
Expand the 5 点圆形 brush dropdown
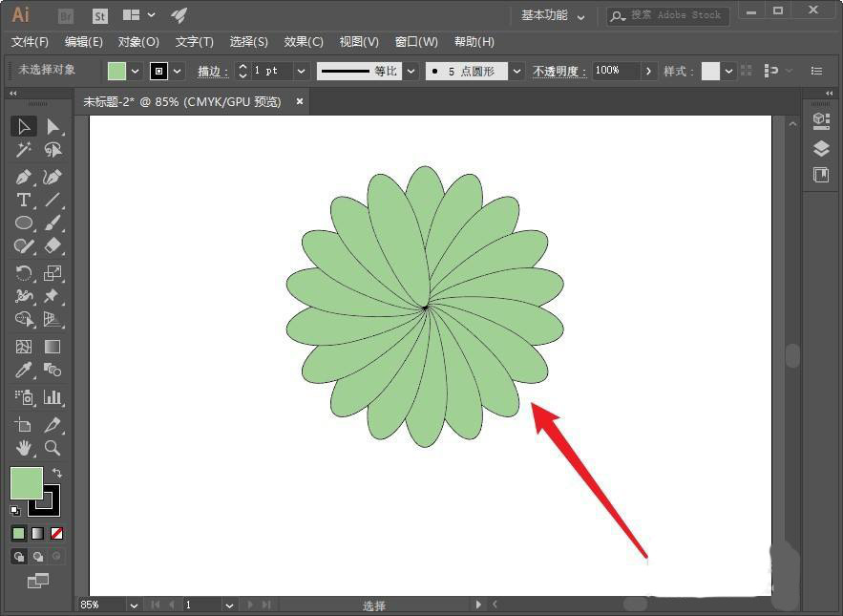516,72
